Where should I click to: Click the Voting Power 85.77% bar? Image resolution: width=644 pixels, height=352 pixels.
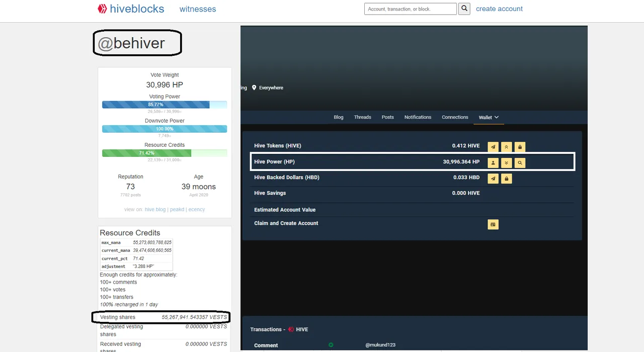[x=165, y=105]
